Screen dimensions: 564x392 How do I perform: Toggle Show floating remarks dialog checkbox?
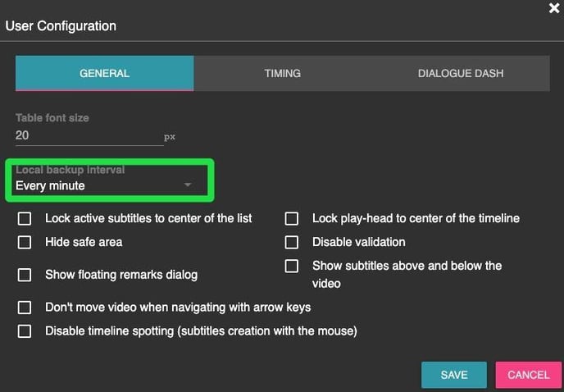(25, 275)
